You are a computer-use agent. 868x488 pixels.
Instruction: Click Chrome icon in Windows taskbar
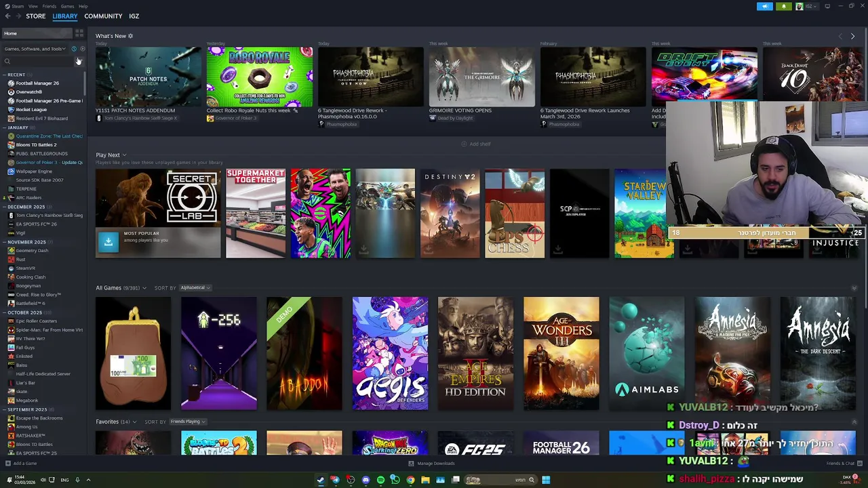pos(410,480)
